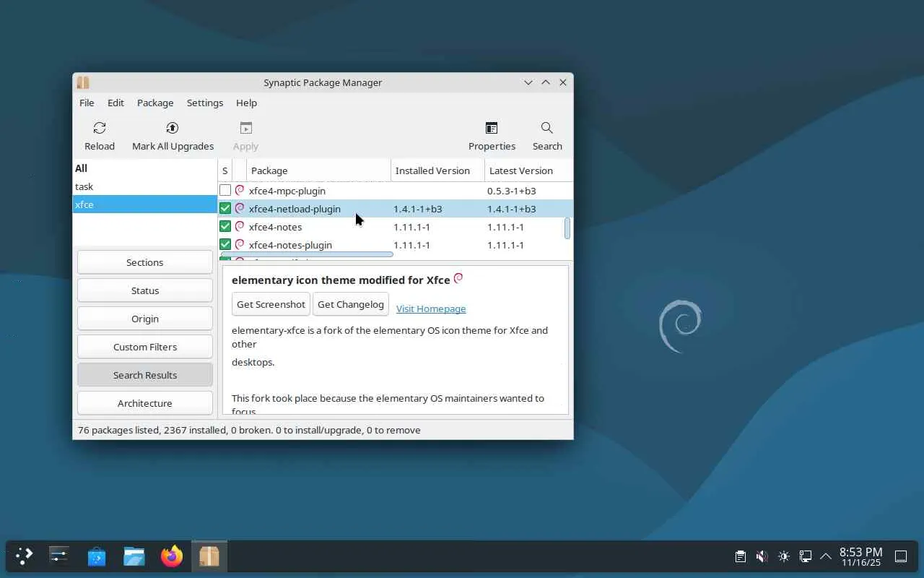The width and height of the screenshot is (924, 578).
Task: Click the greyed-out Apply toolbar icon
Action: [x=245, y=128]
